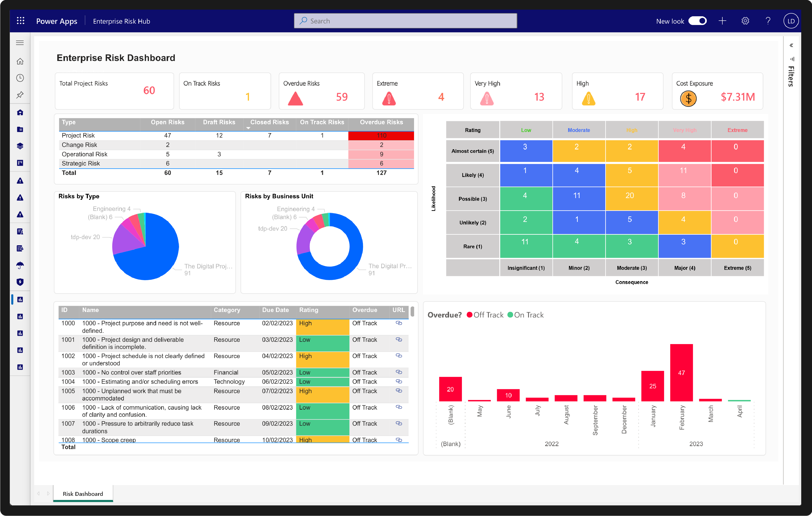This screenshot has height=516, width=812.
Task: Click the plus New button in header
Action: tap(722, 21)
